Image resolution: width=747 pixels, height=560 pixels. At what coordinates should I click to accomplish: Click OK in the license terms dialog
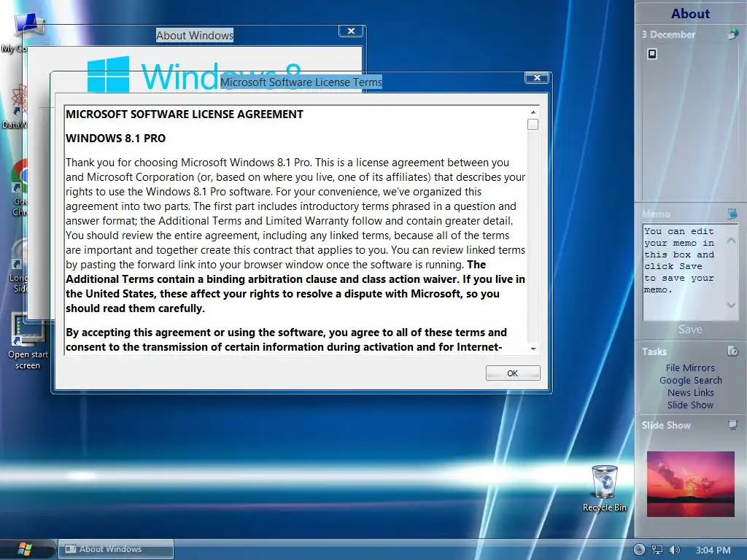tap(513, 373)
